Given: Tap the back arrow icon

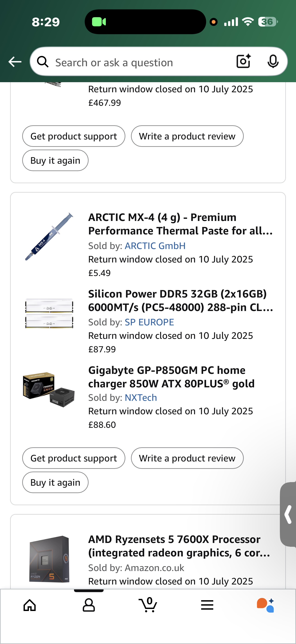Looking at the screenshot, I should [15, 62].
